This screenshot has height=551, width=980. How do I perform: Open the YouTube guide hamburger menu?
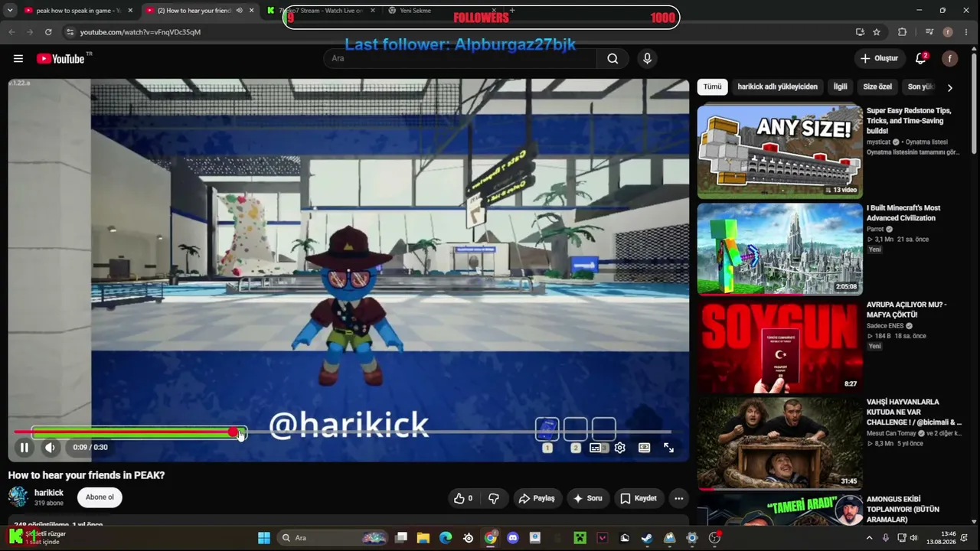coord(18,58)
